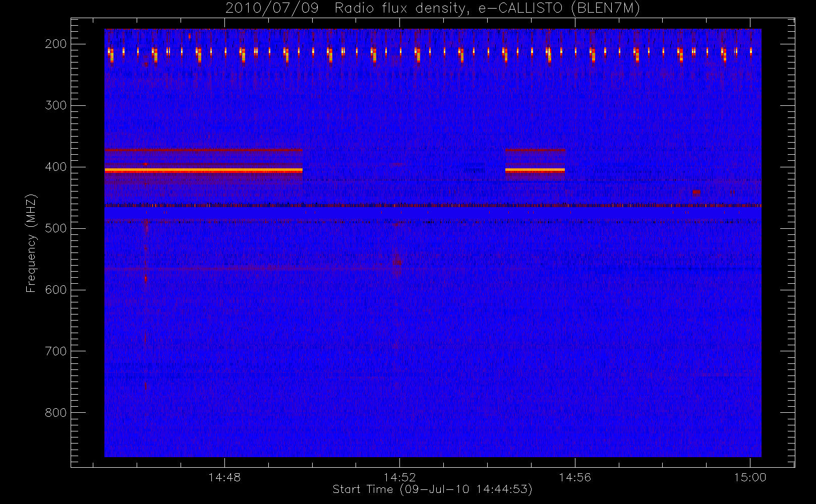816x504 pixels.
Task: Click the 800 frequency tick label
Action: click(x=56, y=413)
